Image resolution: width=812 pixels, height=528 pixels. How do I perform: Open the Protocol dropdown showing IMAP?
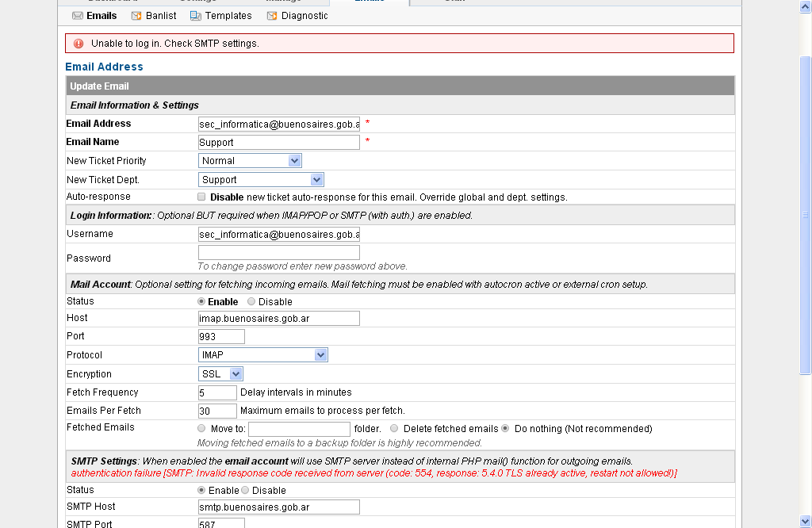(x=263, y=354)
